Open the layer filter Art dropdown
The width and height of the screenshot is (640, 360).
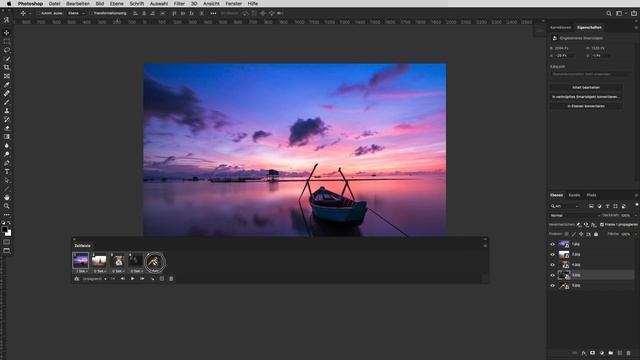click(x=565, y=206)
